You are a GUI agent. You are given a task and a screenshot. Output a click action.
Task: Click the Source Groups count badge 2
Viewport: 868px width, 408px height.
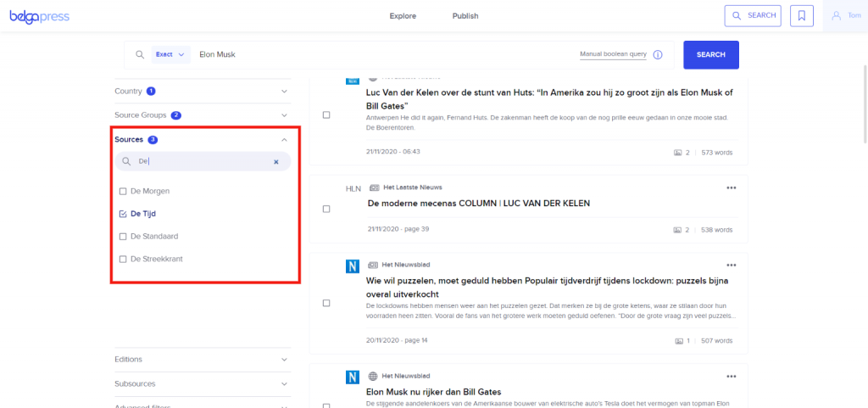pos(176,115)
